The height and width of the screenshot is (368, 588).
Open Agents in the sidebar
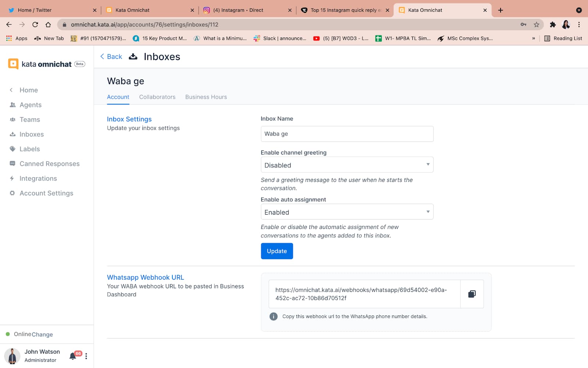tap(31, 105)
